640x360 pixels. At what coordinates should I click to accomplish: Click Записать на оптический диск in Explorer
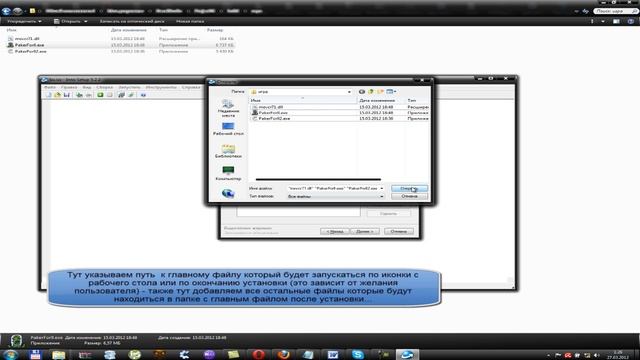[132, 21]
